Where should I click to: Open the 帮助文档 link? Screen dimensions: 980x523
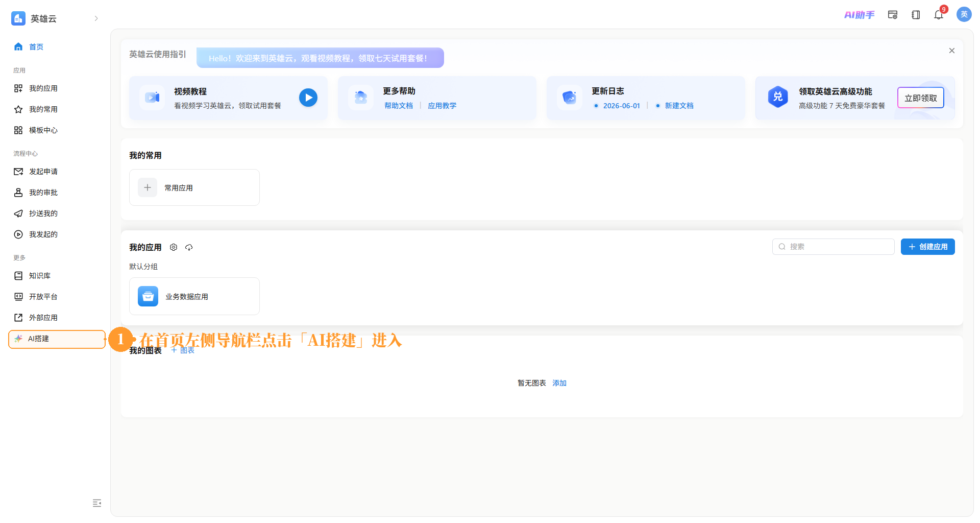399,106
